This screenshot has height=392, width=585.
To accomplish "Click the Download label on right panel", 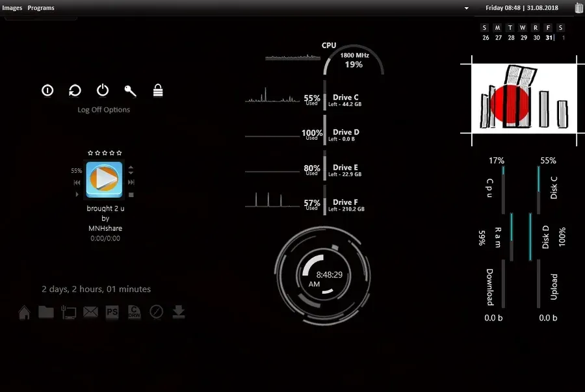I will pos(490,287).
